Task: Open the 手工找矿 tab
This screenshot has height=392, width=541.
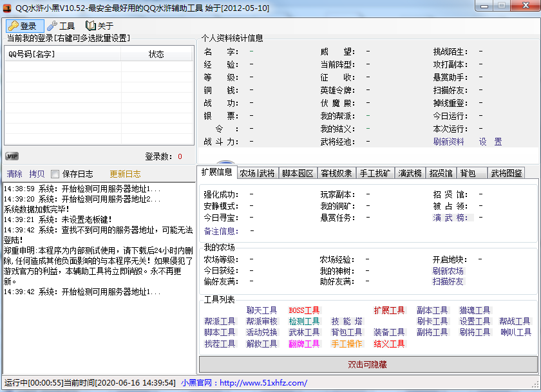Action: coord(375,173)
